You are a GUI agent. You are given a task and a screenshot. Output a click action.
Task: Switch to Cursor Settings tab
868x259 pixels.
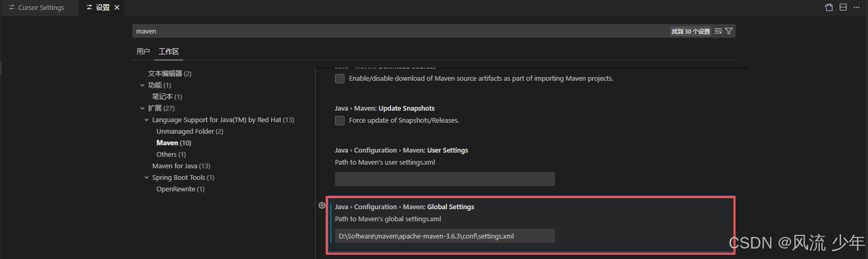coord(40,7)
